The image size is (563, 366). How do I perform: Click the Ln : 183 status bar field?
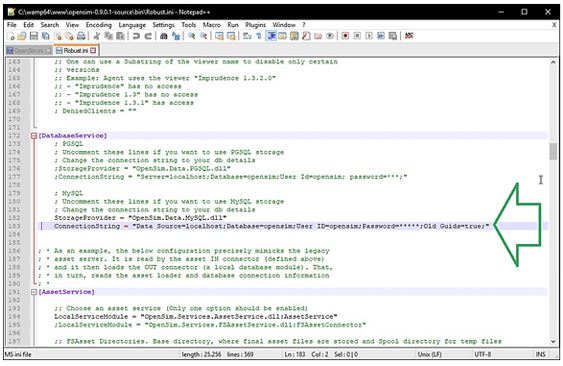click(294, 354)
